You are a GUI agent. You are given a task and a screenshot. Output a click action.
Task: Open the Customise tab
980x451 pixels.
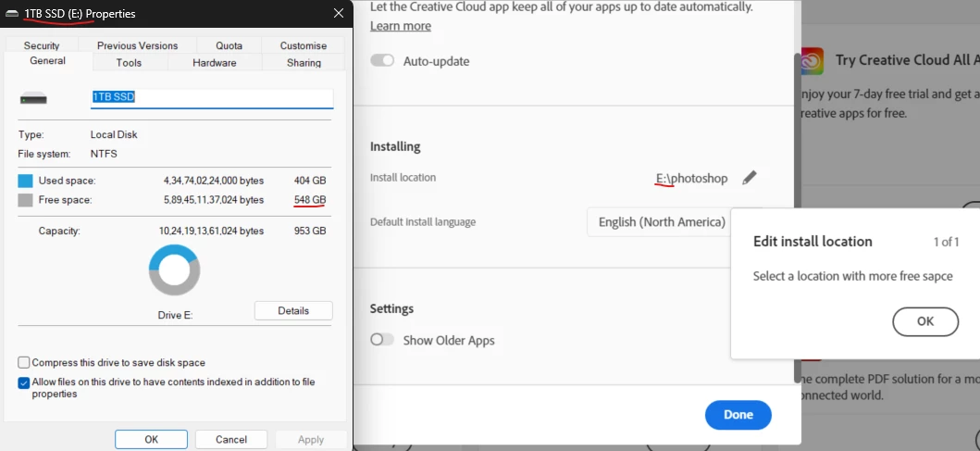304,45
